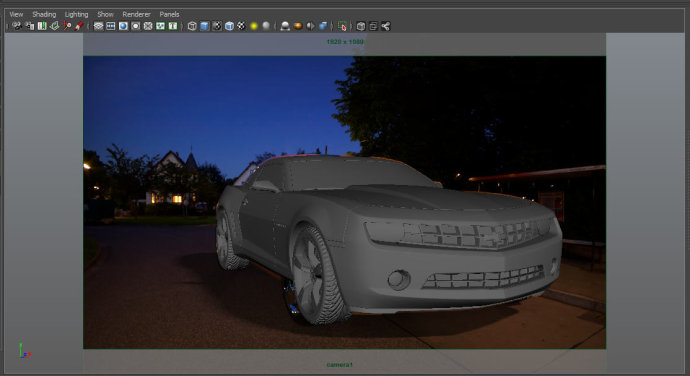The width and height of the screenshot is (690, 376).
Task: Click the Shadows gray sphere icon
Action: tap(266, 26)
